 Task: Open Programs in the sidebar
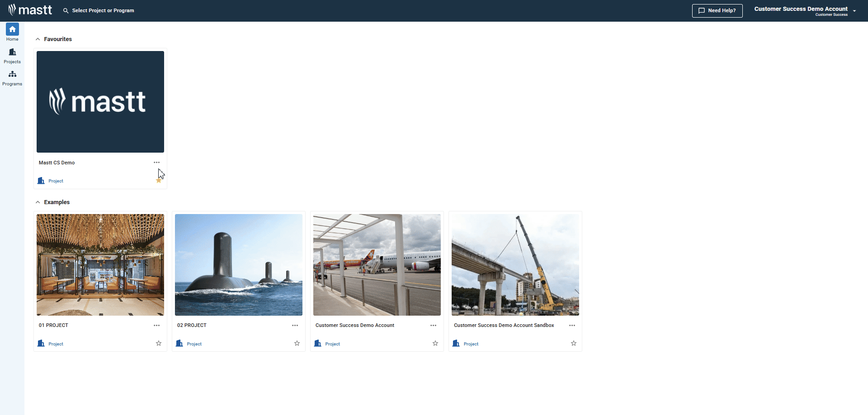pos(12,78)
